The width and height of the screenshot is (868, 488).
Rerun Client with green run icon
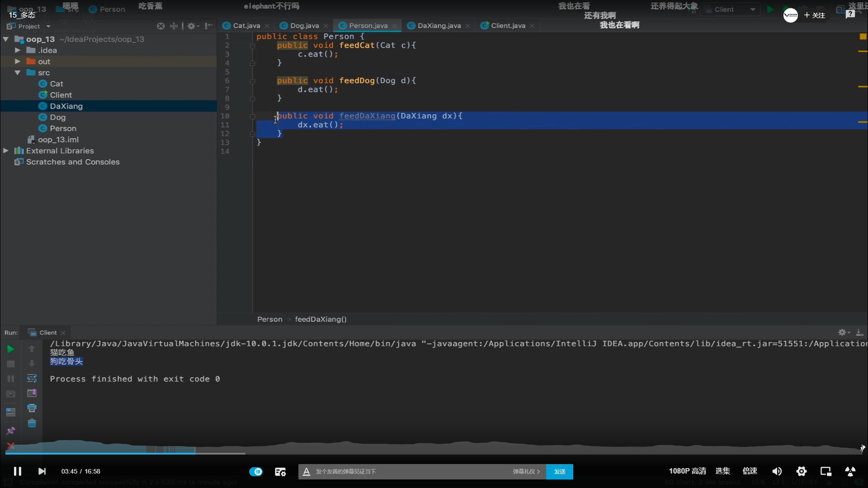click(x=10, y=349)
